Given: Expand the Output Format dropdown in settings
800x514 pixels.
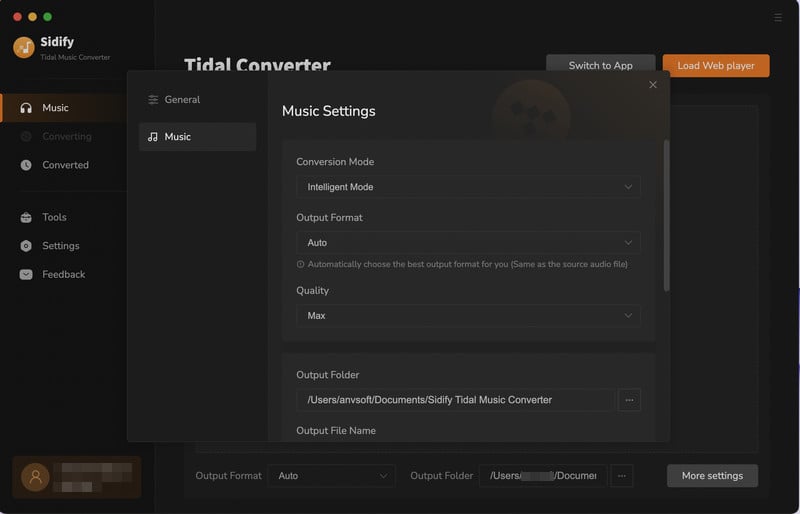Looking at the screenshot, I should pyautogui.click(x=468, y=242).
